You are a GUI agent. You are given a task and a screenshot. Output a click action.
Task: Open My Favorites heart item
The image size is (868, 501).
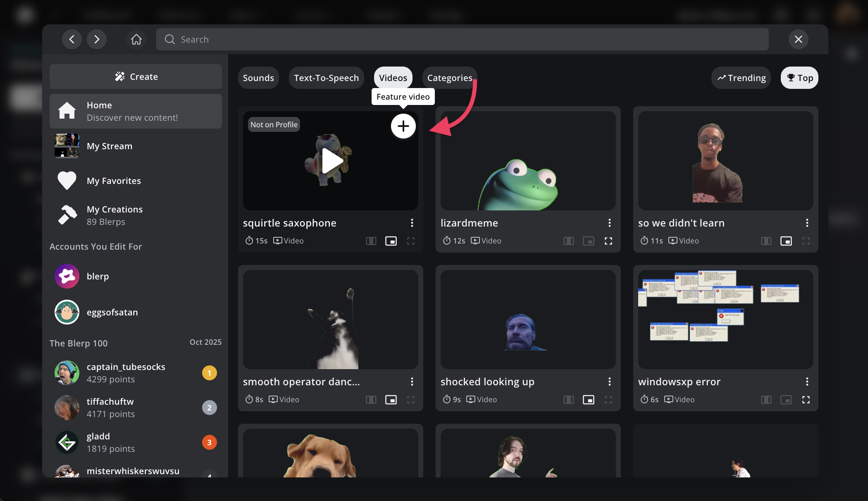(x=113, y=181)
